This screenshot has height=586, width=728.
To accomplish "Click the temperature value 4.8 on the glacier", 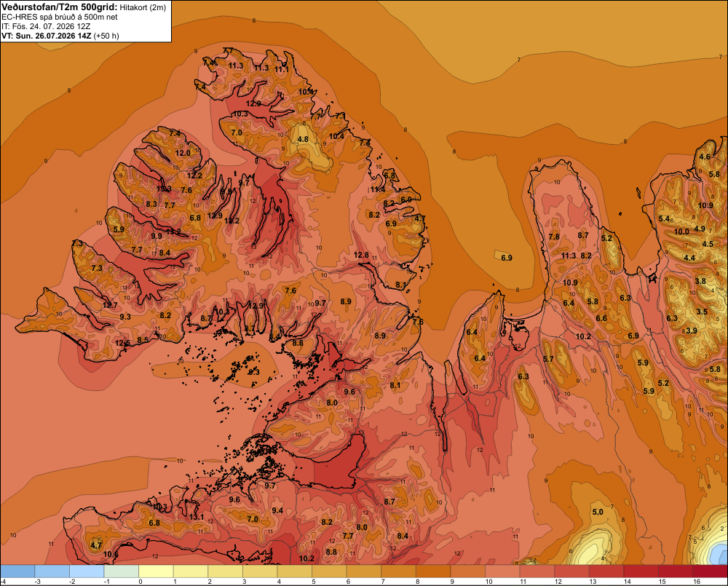I will tap(303, 139).
